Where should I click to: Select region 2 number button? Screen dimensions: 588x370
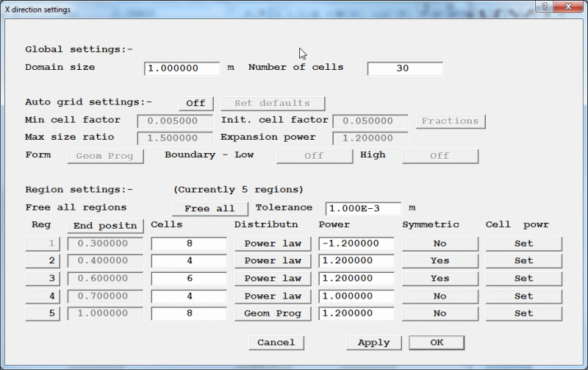click(43, 260)
